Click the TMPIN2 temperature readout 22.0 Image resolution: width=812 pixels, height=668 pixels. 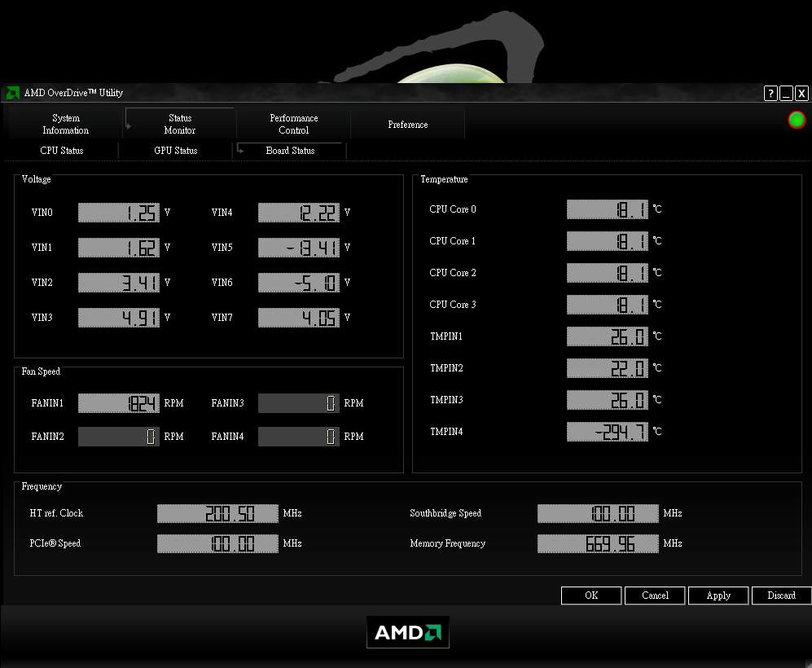pyautogui.click(x=608, y=368)
